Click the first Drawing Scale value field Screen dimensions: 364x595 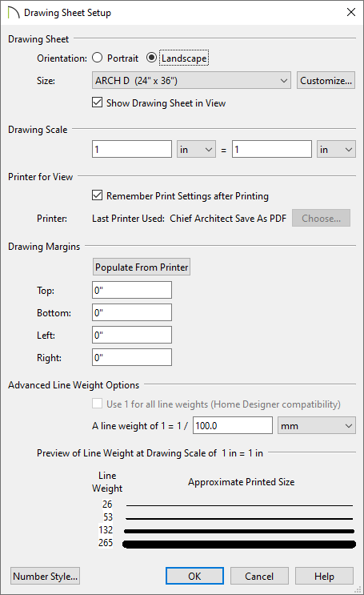point(132,150)
